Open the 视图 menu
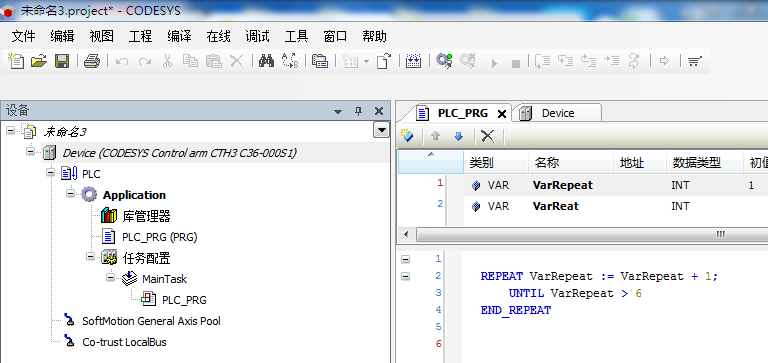The height and width of the screenshot is (363, 768). [101, 36]
